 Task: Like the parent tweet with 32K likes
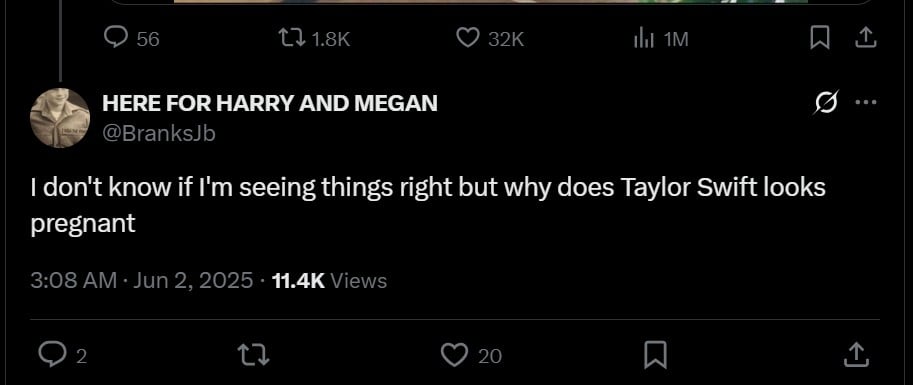[x=490, y=38]
